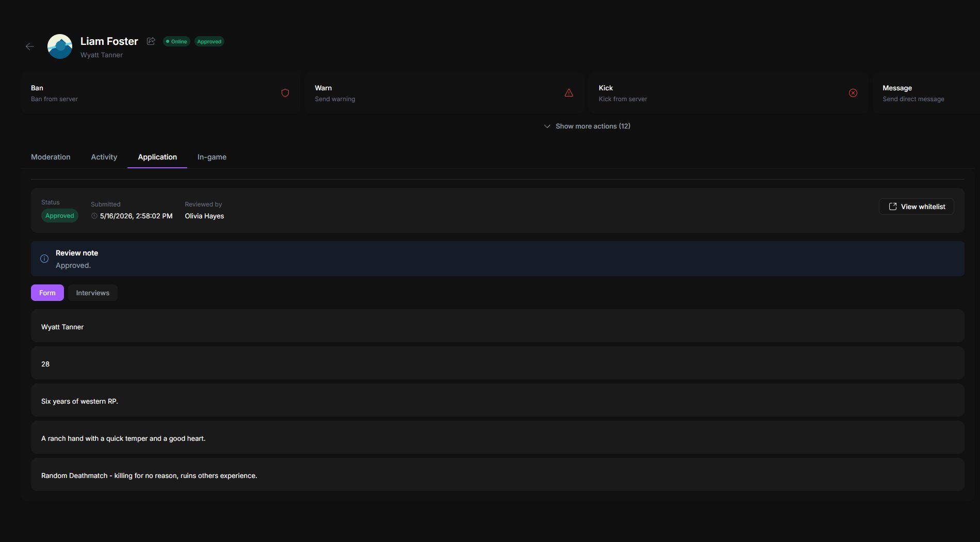This screenshot has width=980, height=542.
Task: Click the Review note text 'Approved.'
Action: [73, 265]
